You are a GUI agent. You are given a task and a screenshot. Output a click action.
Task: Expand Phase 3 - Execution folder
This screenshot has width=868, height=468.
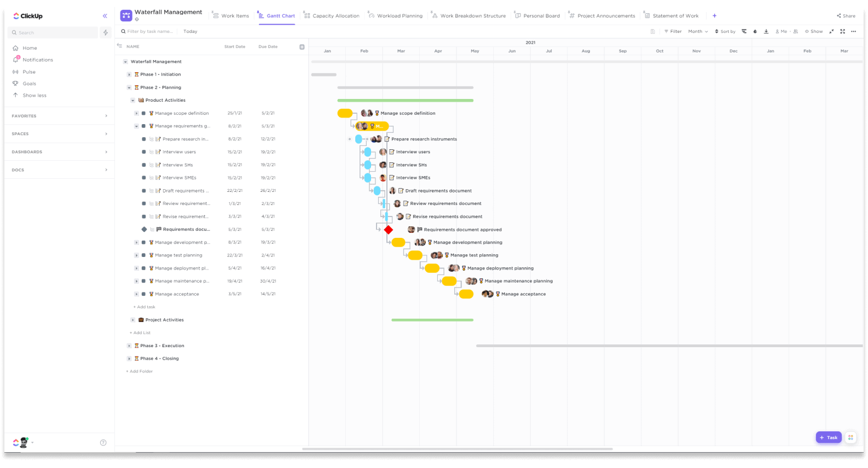point(129,346)
